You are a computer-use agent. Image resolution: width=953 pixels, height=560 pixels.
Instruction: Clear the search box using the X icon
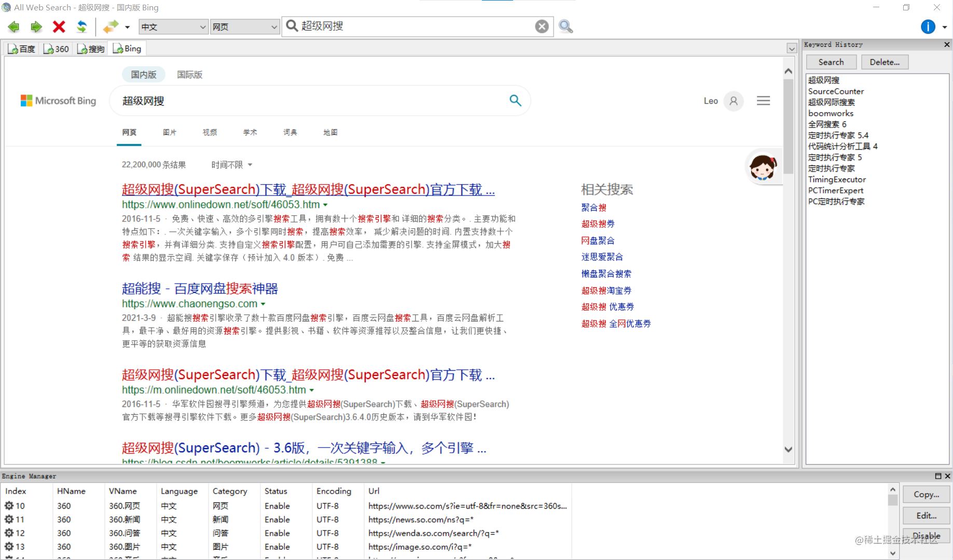[542, 26]
